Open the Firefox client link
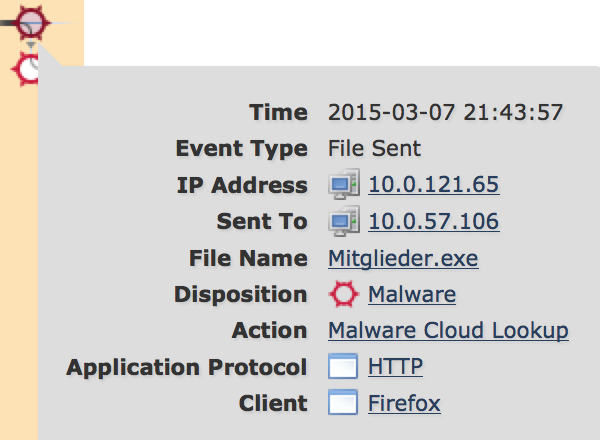This screenshot has width=600, height=440. click(x=404, y=403)
